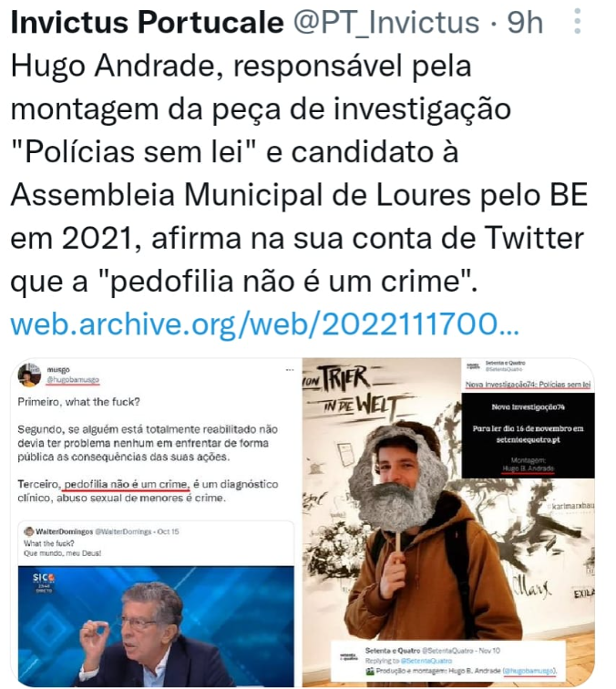Open the 9h timestamp of the tweet
This screenshot has width=616, height=689.
tap(525, 22)
